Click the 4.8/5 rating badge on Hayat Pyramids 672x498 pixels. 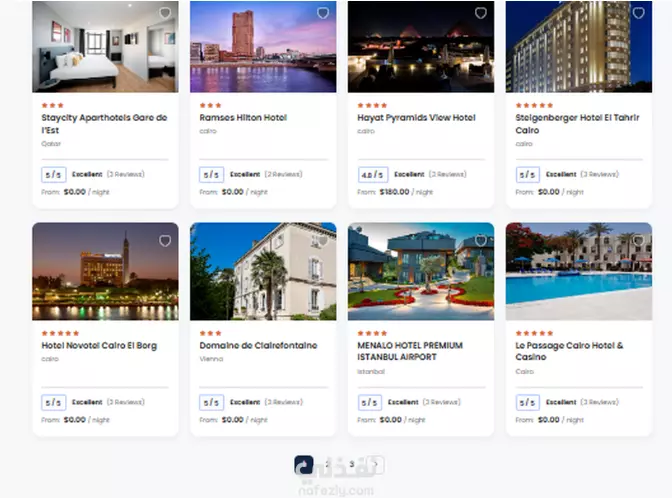point(373,174)
